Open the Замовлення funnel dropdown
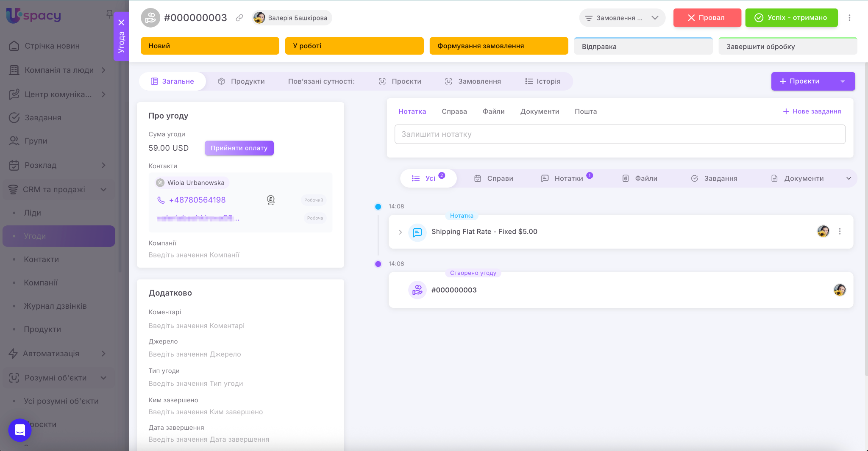The width and height of the screenshot is (868, 451). click(x=622, y=18)
